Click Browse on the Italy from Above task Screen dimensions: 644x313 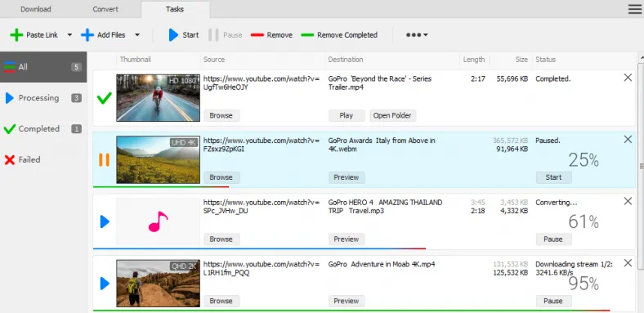221,177
